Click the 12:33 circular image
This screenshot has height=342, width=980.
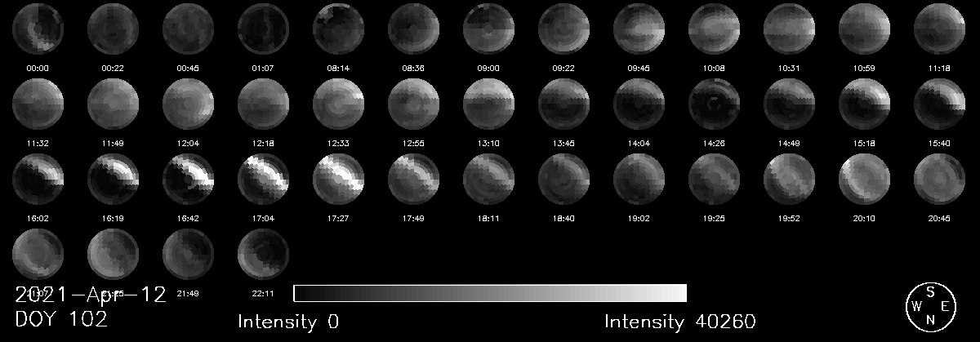point(338,106)
